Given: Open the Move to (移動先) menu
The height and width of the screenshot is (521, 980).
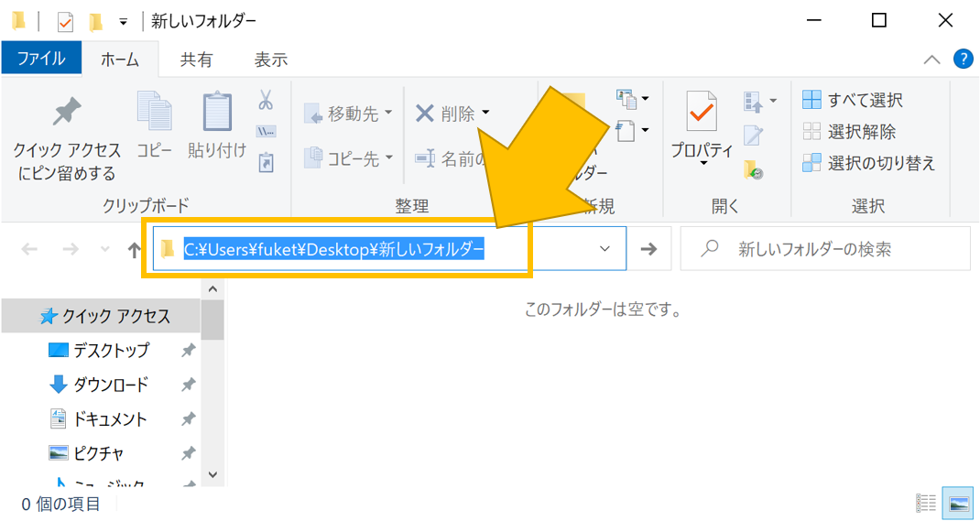Looking at the screenshot, I should point(348,114).
